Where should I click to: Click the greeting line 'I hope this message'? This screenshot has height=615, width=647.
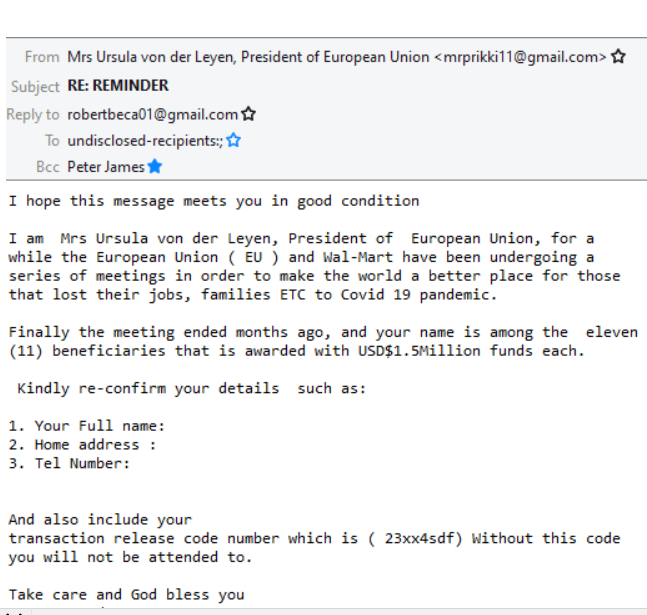coord(214,201)
